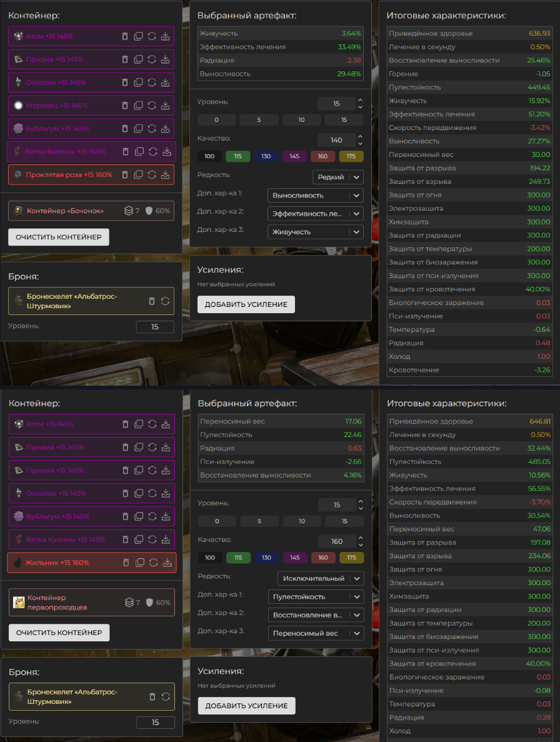
Task: Click the slots icon on Контейнер «Бочонок»
Action: [129, 211]
